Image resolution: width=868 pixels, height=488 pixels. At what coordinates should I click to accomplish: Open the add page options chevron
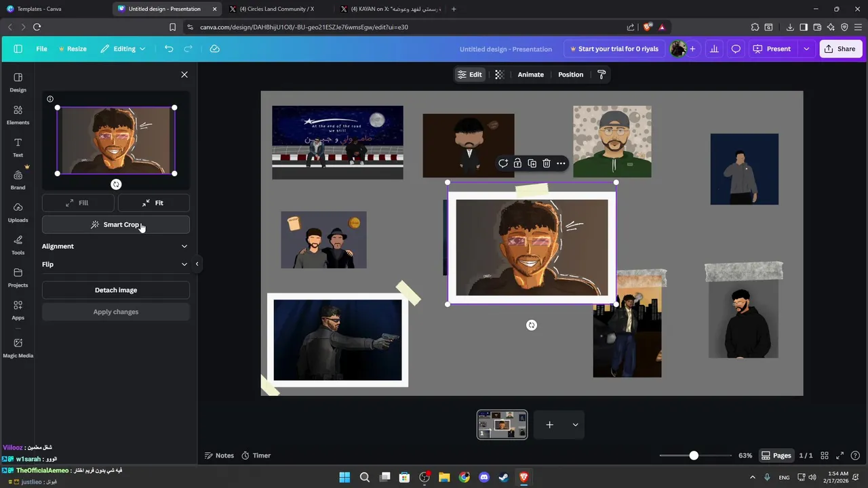tap(575, 425)
